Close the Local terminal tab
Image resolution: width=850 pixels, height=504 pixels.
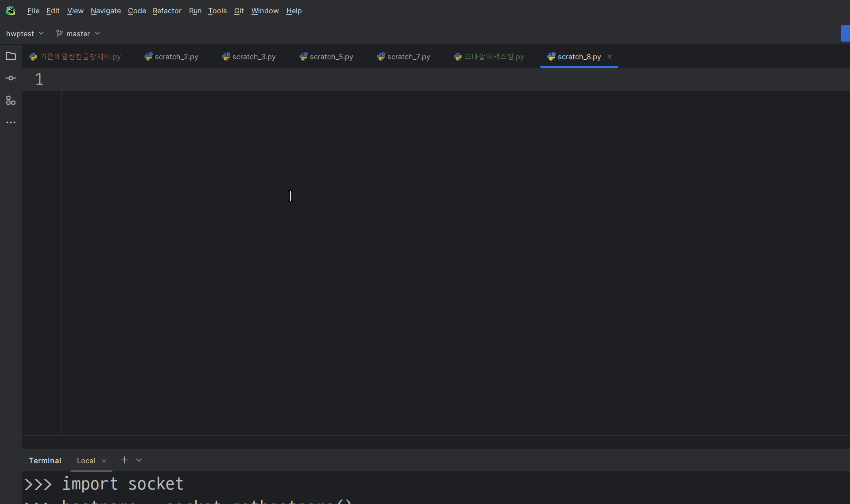pos(104,461)
